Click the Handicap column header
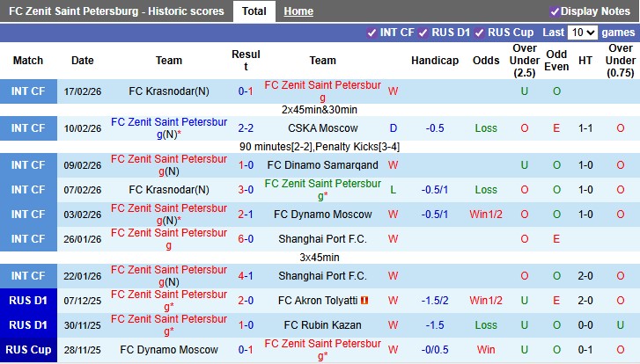This screenshot has width=640, height=364. click(x=435, y=61)
